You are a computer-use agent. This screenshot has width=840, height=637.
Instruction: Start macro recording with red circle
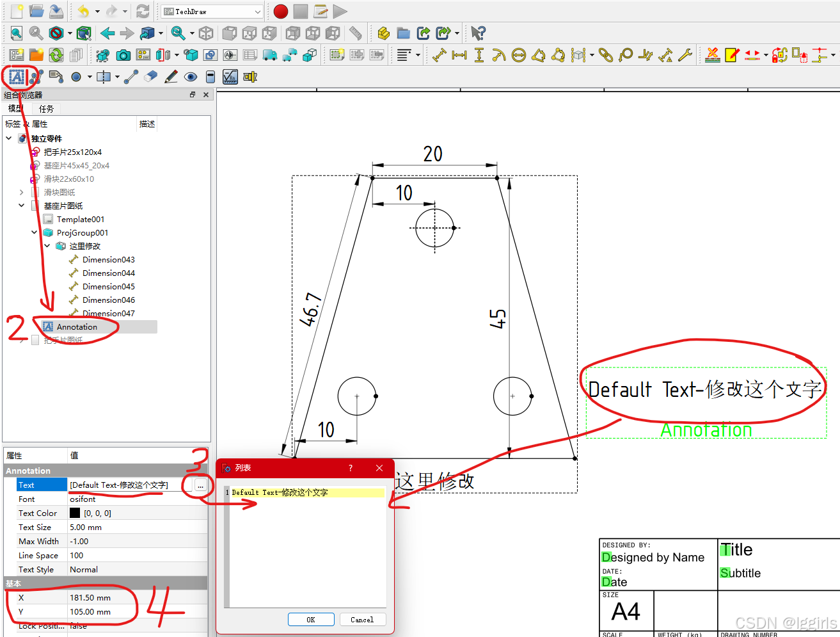[x=280, y=11]
